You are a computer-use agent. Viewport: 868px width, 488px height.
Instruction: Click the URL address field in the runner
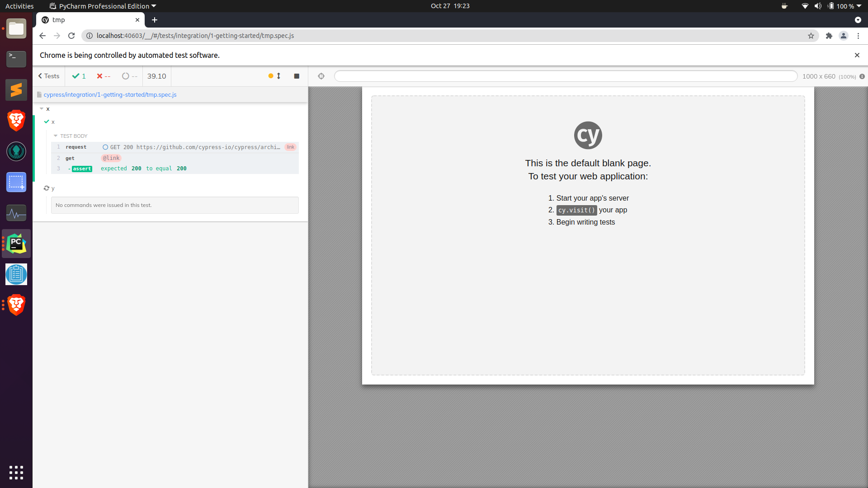[565, 76]
